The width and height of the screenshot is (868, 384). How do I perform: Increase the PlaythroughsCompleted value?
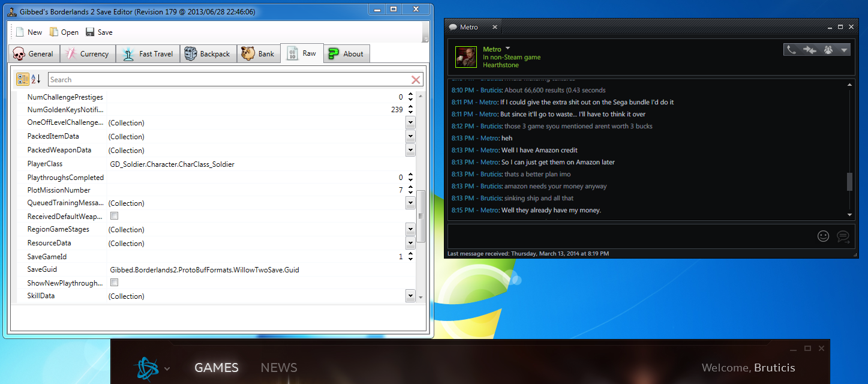tap(410, 175)
